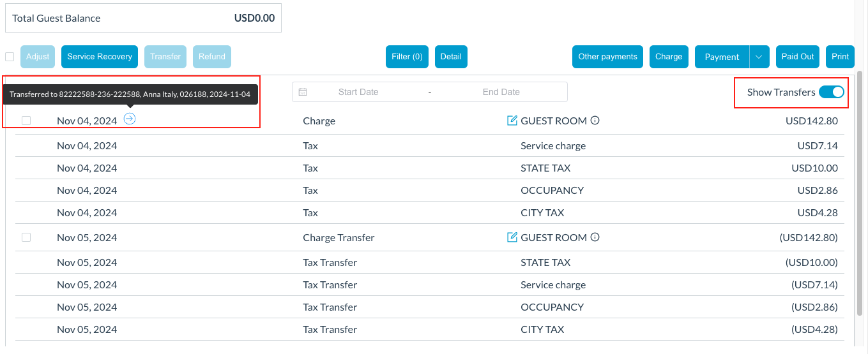Click edit icon on Nov 04 GUEST ROOM charge
868x354 pixels.
[512, 121]
